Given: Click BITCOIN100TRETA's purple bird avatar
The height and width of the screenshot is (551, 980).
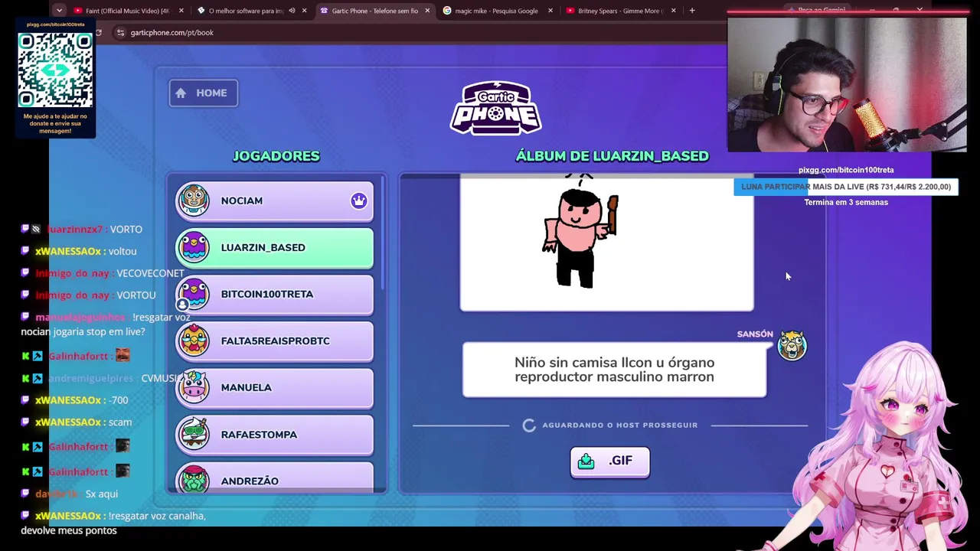Looking at the screenshot, I should pos(193,294).
